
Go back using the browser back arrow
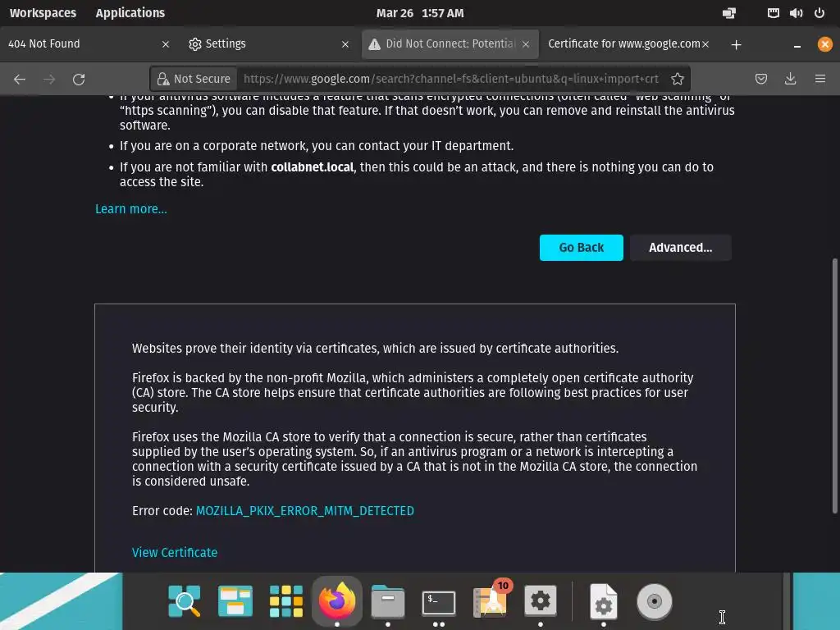[x=20, y=80]
